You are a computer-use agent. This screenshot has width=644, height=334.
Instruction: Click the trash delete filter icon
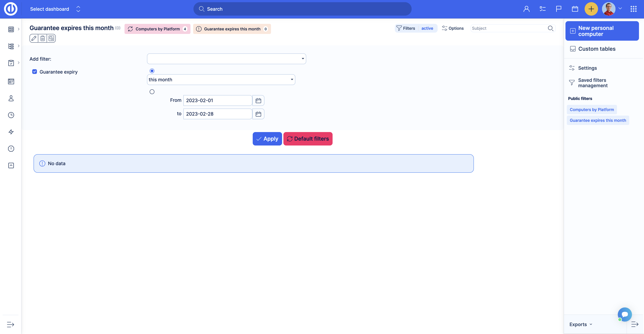tap(42, 38)
